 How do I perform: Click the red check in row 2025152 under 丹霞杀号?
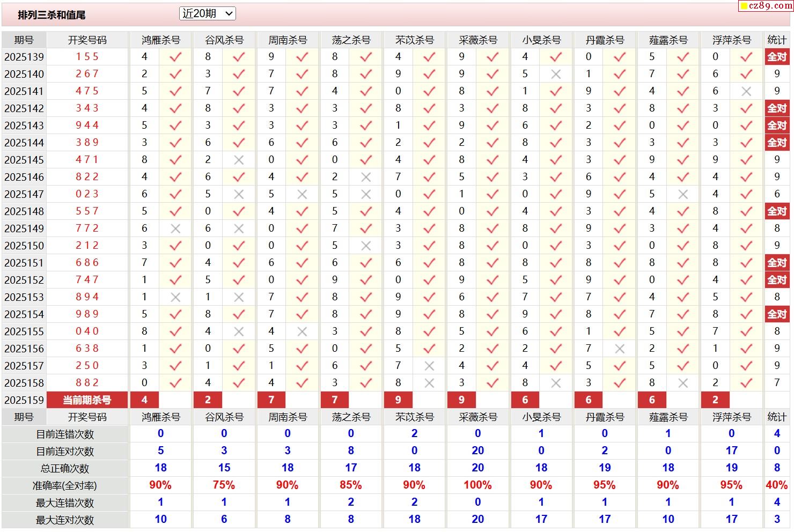[x=620, y=280]
